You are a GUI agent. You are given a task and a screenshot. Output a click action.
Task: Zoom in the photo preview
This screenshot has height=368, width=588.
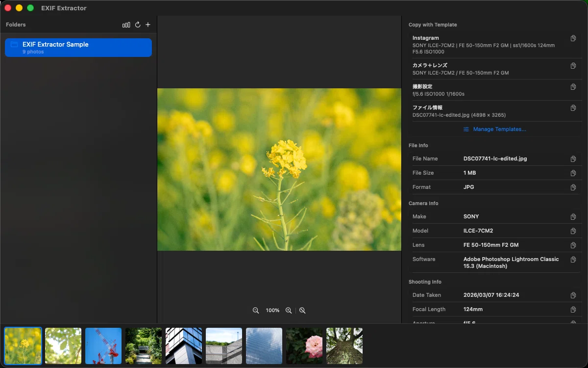pyautogui.click(x=289, y=311)
